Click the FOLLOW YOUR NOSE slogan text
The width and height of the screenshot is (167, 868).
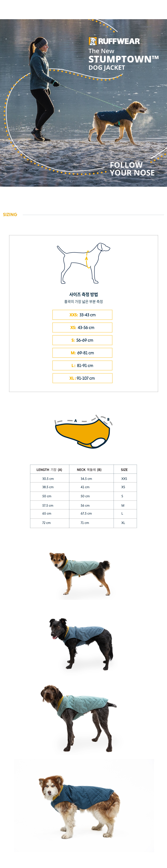pos(132,169)
